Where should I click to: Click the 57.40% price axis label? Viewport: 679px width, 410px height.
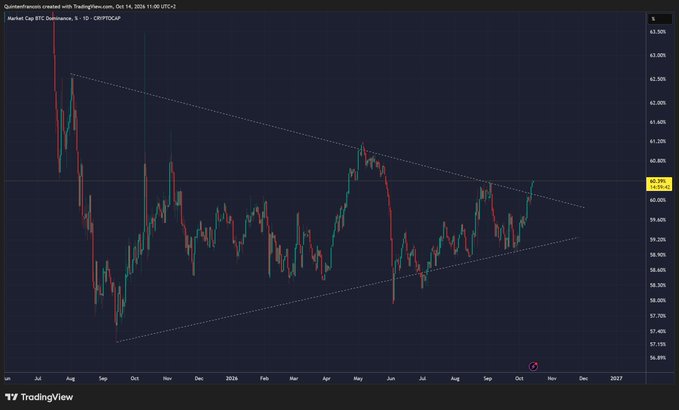click(x=657, y=331)
